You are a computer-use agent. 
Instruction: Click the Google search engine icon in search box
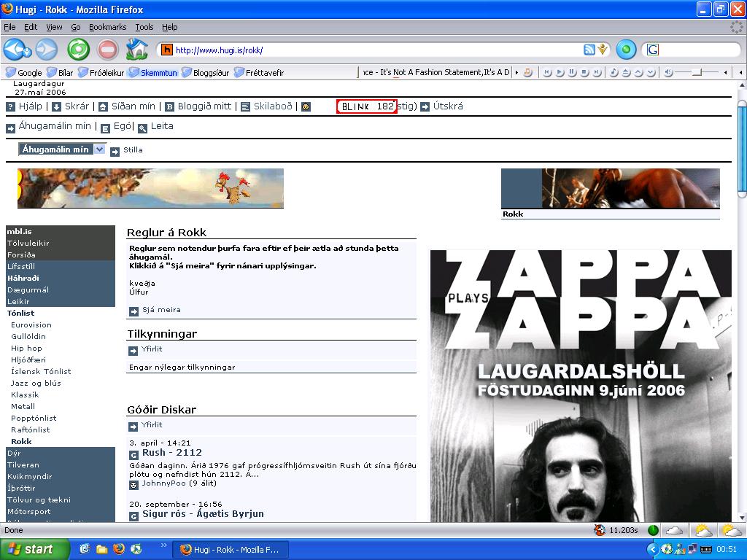(653, 50)
